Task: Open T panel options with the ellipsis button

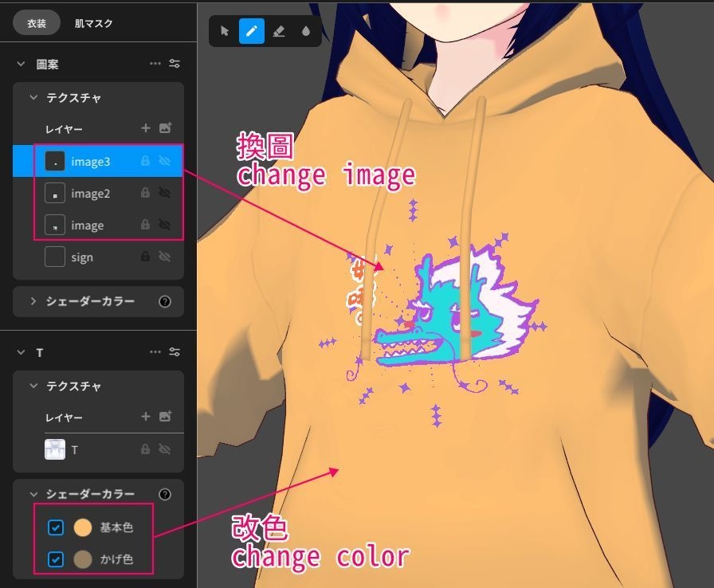Action: click(x=155, y=351)
